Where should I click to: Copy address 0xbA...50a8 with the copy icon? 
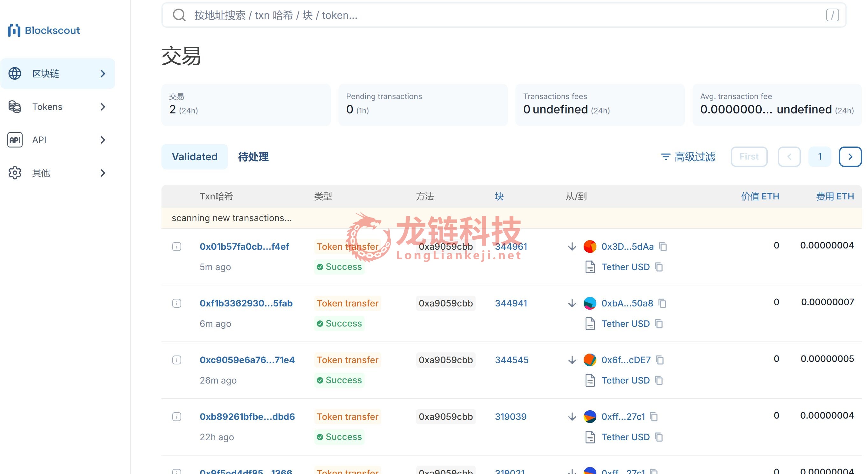tap(662, 303)
